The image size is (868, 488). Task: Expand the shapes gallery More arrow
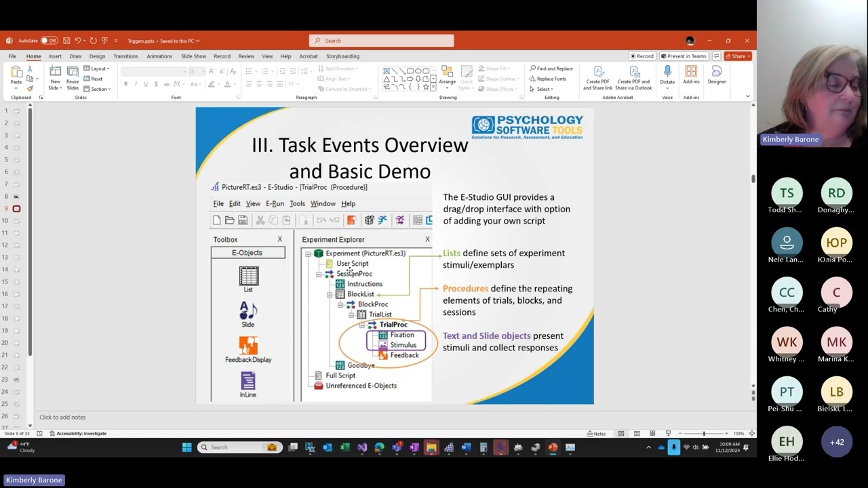pyautogui.click(x=434, y=88)
